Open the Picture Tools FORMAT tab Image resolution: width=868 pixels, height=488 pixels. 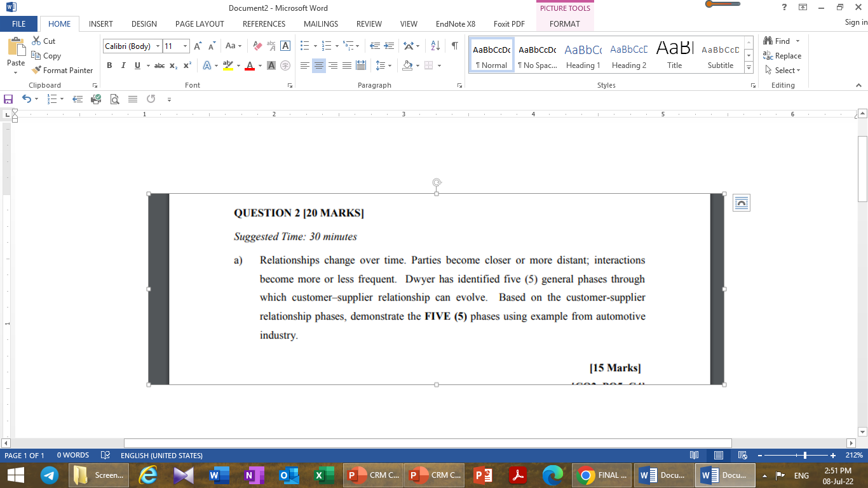click(x=565, y=24)
